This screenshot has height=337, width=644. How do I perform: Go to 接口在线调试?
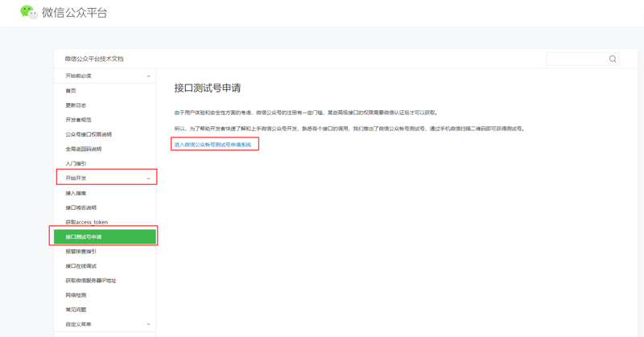coord(81,266)
